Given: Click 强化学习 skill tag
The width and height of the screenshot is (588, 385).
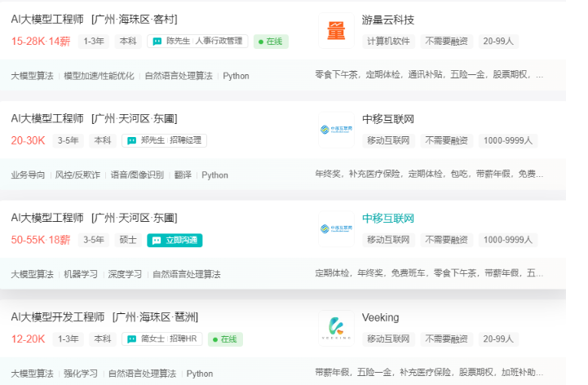Looking at the screenshot, I should pyautogui.click(x=81, y=374).
